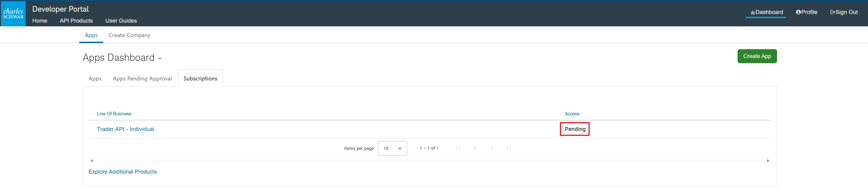This screenshot has width=868, height=189.
Task: Open the Trader API - Individual link
Action: tap(125, 129)
